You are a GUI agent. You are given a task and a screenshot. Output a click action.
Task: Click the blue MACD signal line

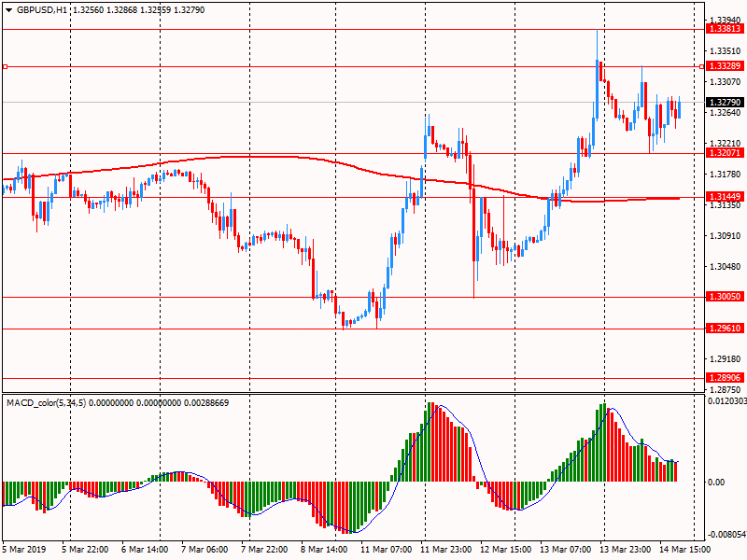[x=476, y=467]
